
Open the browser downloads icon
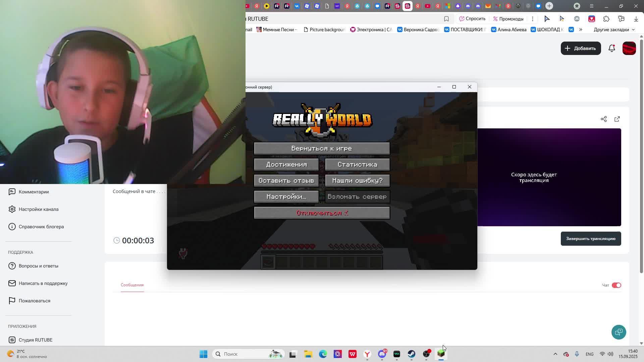coord(636,19)
